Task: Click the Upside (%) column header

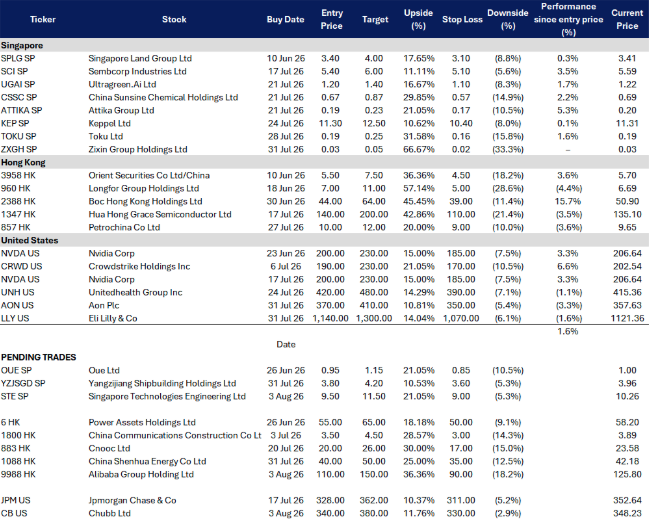Action: tap(418, 19)
